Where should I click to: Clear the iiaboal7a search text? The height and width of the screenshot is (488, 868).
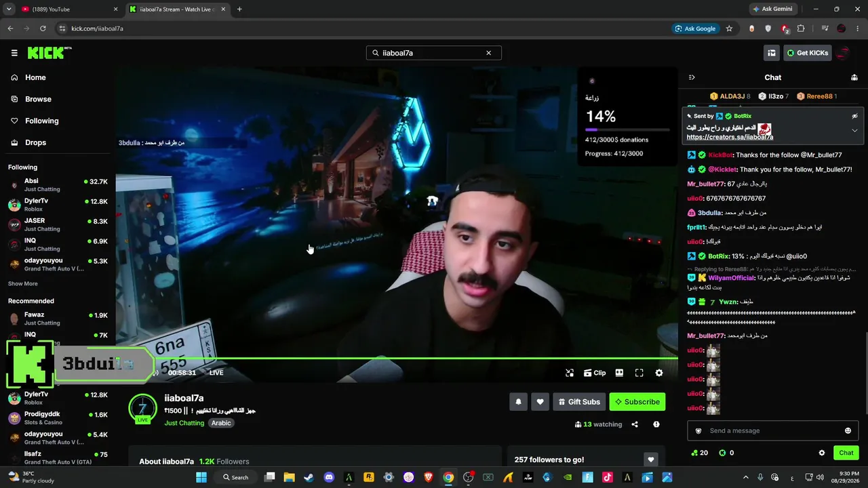[488, 53]
